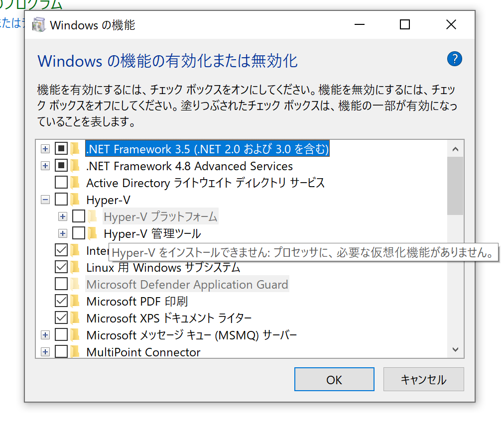The image size is (504, 426).
Task: Select the .NET Framework 4.8 Advanced Services entry
Action: click(x=189, y=166)
